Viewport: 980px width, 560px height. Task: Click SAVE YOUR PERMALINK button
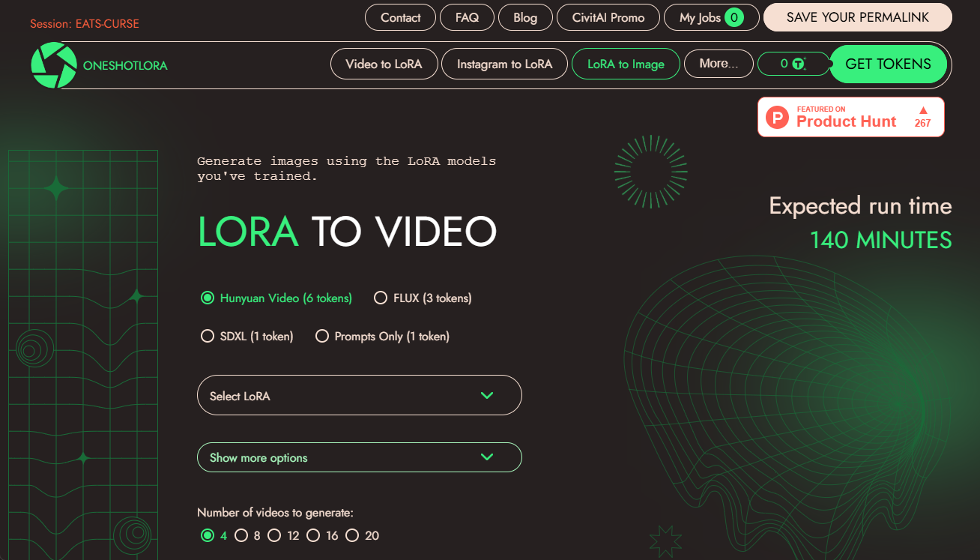tap(858, 17)
